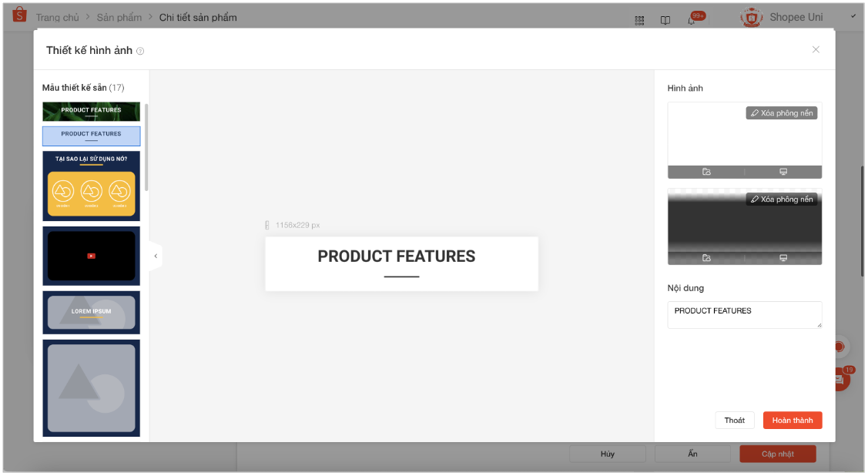Click Xóa phông nền on the second image

point(782,199)
